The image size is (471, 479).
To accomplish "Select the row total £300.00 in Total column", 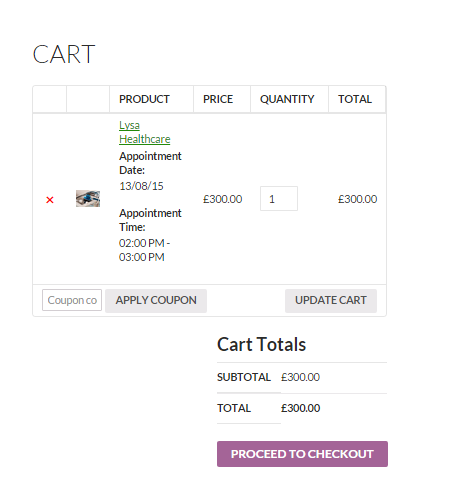I will click(357, 199).
